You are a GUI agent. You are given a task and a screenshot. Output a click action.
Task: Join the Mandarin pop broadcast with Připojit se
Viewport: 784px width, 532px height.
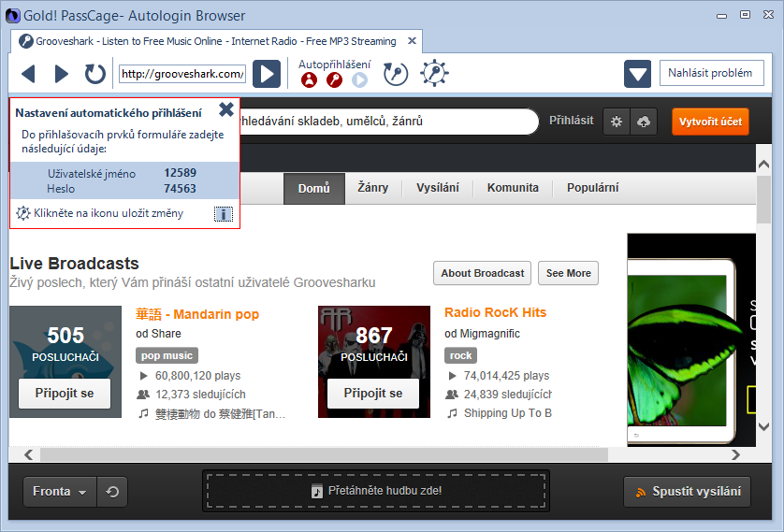(65, 394)
